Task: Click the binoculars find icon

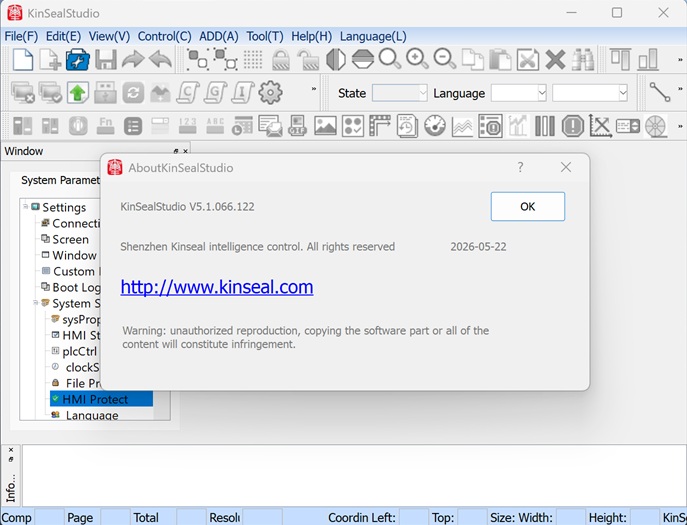Action: [583, 60]
